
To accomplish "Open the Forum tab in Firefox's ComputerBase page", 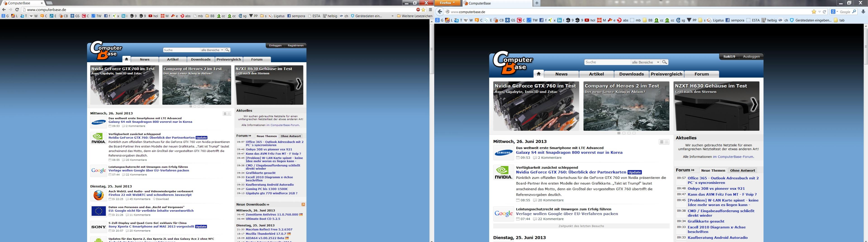I will pyautogui.click(x=702, y=74).
